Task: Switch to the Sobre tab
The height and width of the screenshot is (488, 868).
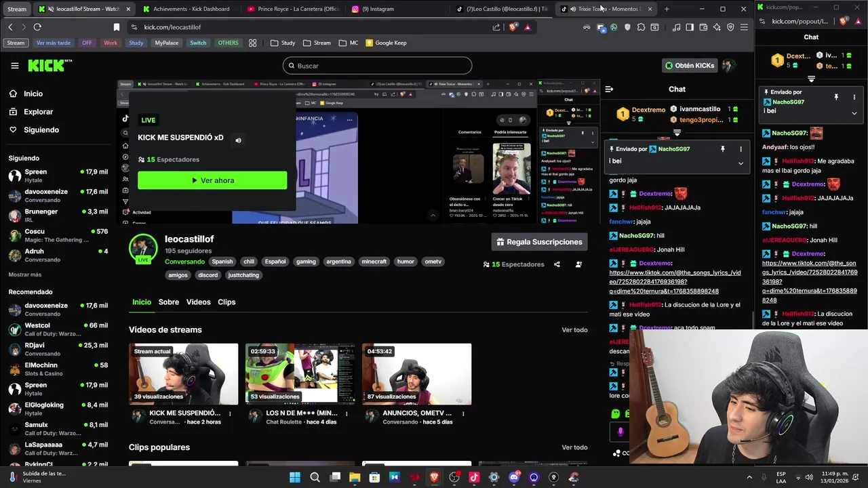Action: [169, 302]
